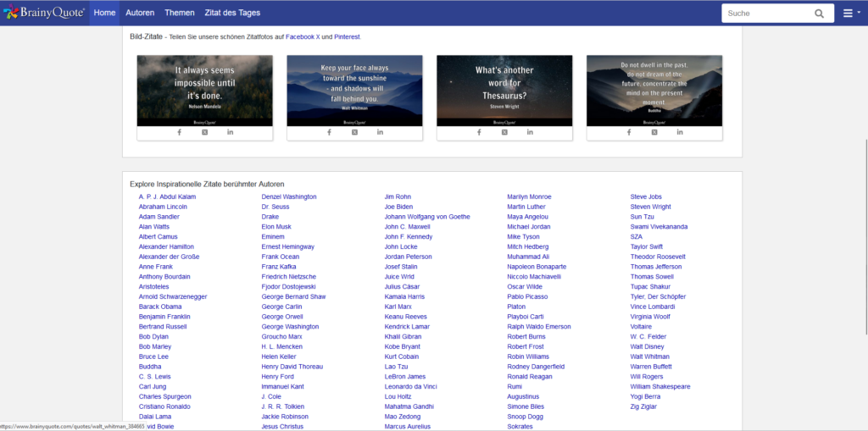Click the search magnifier icon

pyautogui.click(x=819, y=14)
